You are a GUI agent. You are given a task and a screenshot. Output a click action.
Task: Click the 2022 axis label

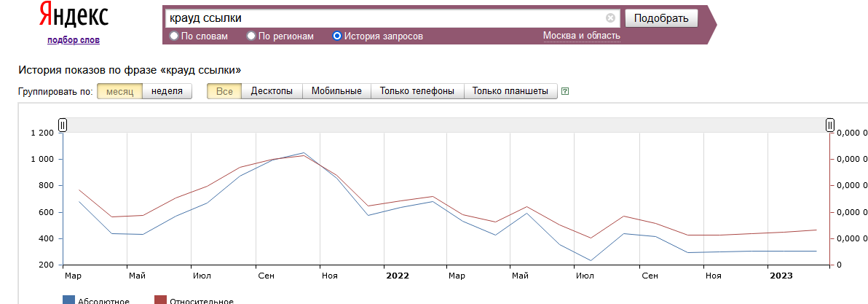tap(398, 276)
